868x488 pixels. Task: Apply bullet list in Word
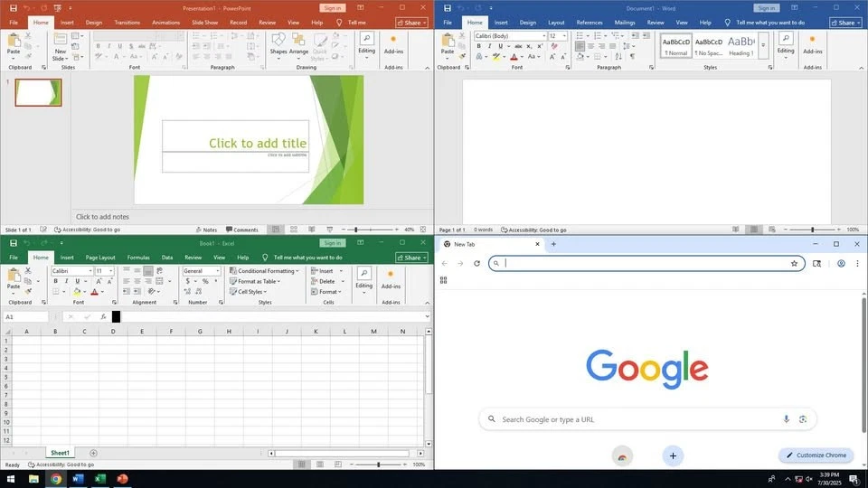tap(580, 36)
